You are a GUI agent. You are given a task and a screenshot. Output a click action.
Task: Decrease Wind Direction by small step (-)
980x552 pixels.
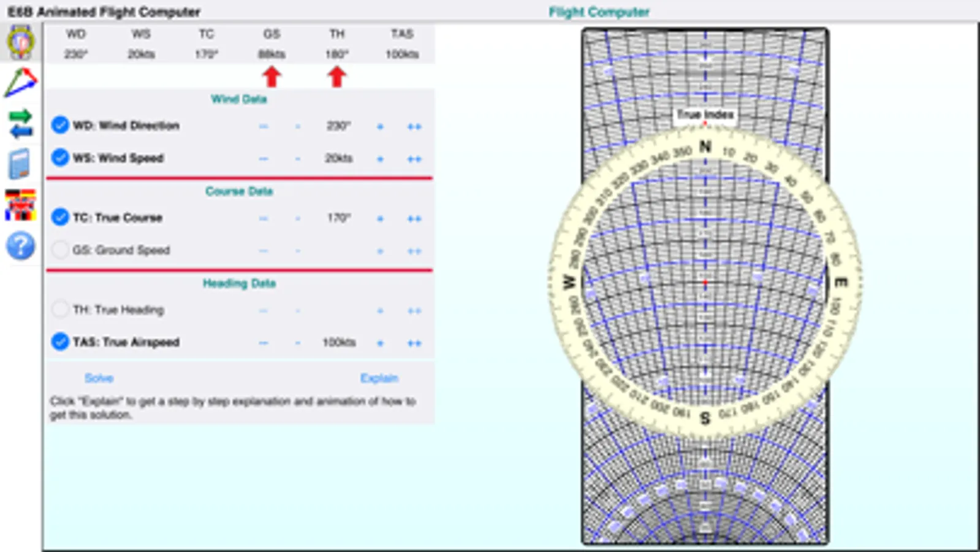(x=298, y=126)
